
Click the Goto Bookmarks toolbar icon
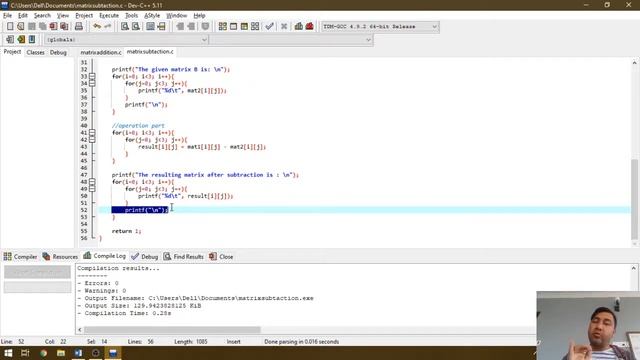tap(32, 40)
